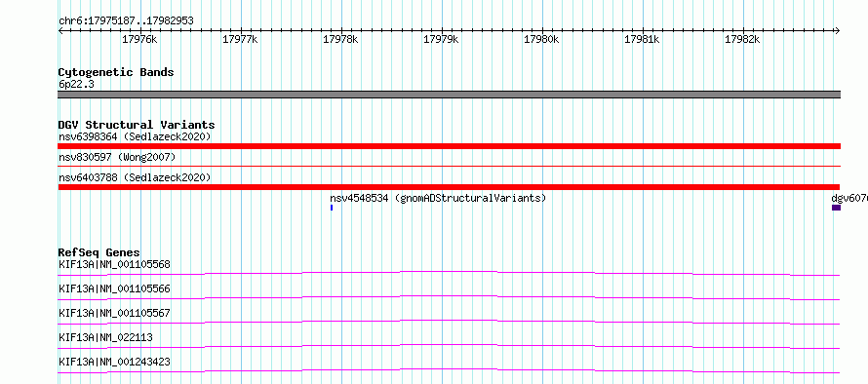Viewport: 868px width, 384px height.
Task: Click the ruler's right arrowhead
Action: tap(838, 31)
